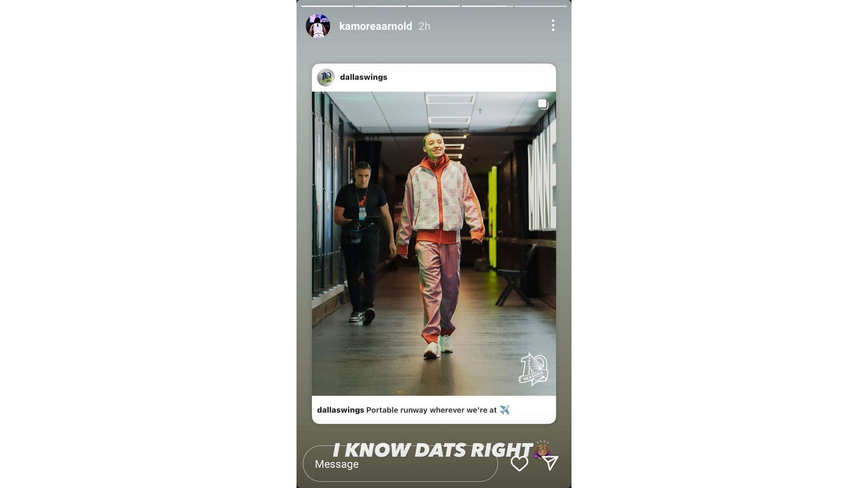Tap the airplane emoji in the caption
Viewport: 868px width, 488px height.
click(x=505, y=410)
